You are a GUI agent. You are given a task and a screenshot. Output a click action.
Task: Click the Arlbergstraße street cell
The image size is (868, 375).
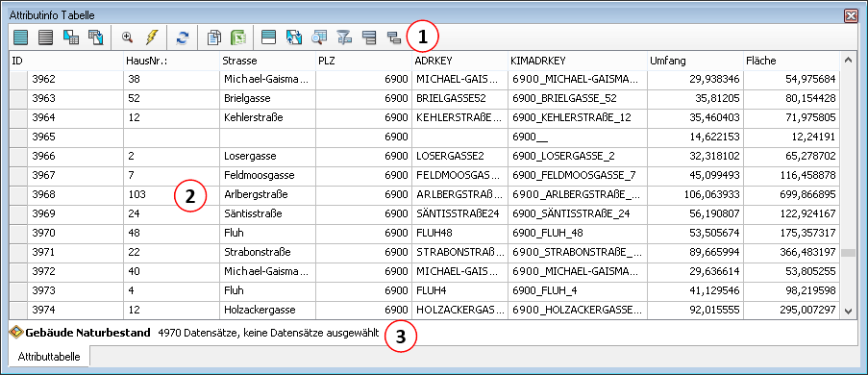(x=268, y=195)
